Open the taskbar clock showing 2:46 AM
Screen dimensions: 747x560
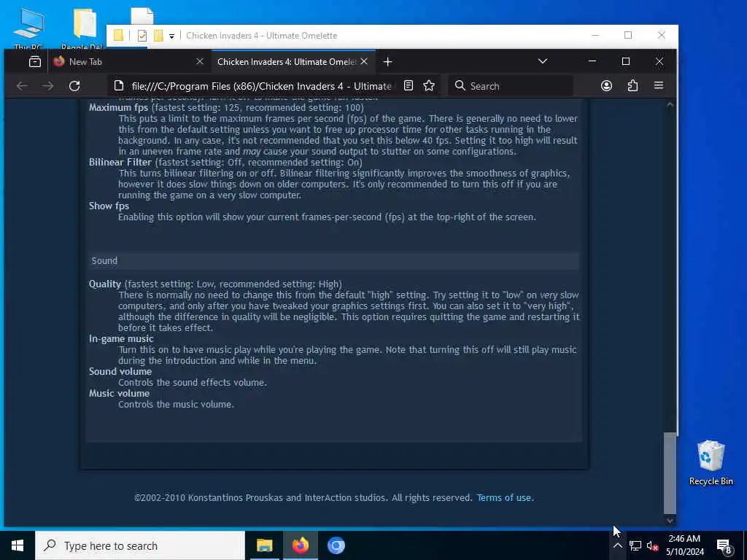point(685,545)
